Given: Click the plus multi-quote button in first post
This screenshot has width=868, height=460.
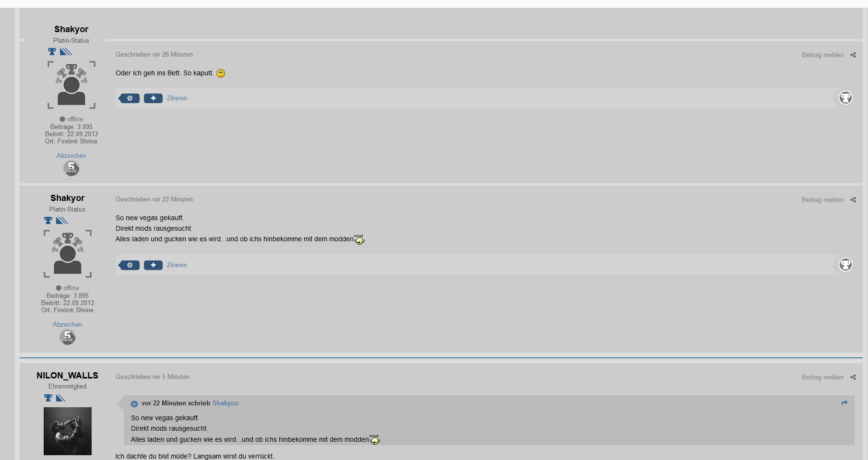Looking at the screenshot, I should click(153, 98).
